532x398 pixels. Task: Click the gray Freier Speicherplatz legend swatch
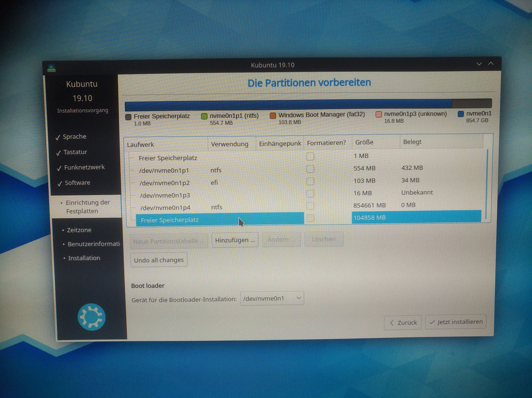[128, 117]
